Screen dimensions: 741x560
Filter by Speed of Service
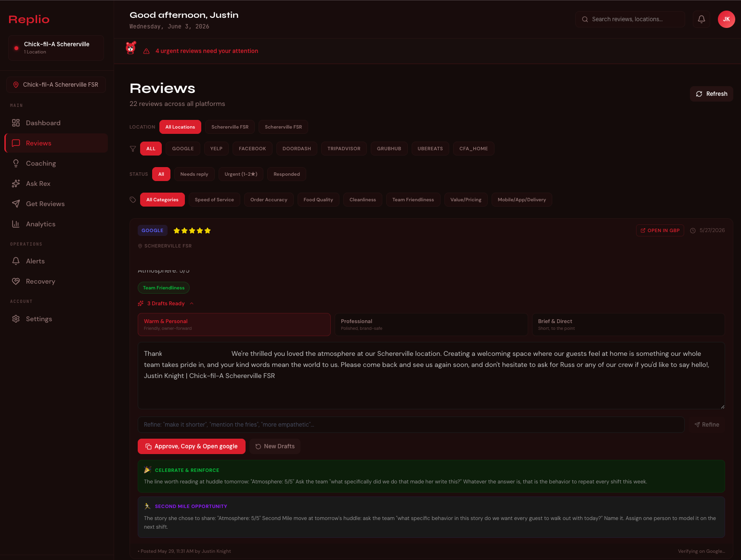click(x=214, y=200)
